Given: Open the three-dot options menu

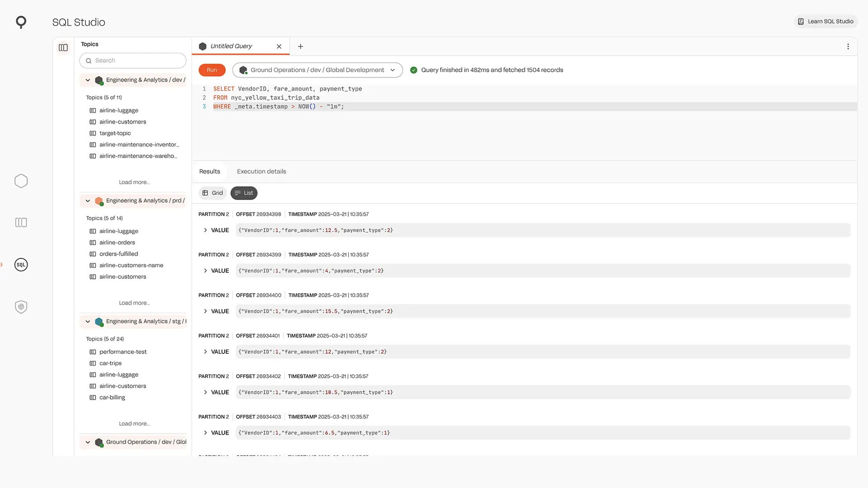Looking at the screenshot, I should click(x=848, y=47).
